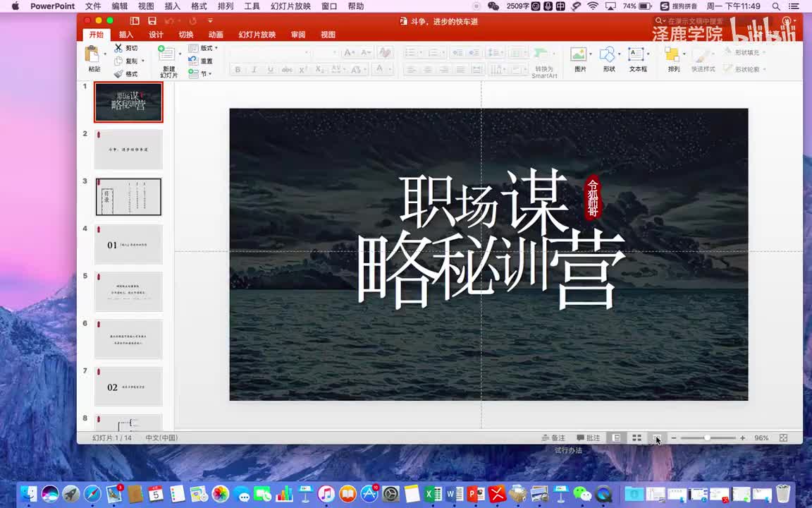
Task: Open the font size combo box
Action: pyautogui.click(x=326, y=52)
